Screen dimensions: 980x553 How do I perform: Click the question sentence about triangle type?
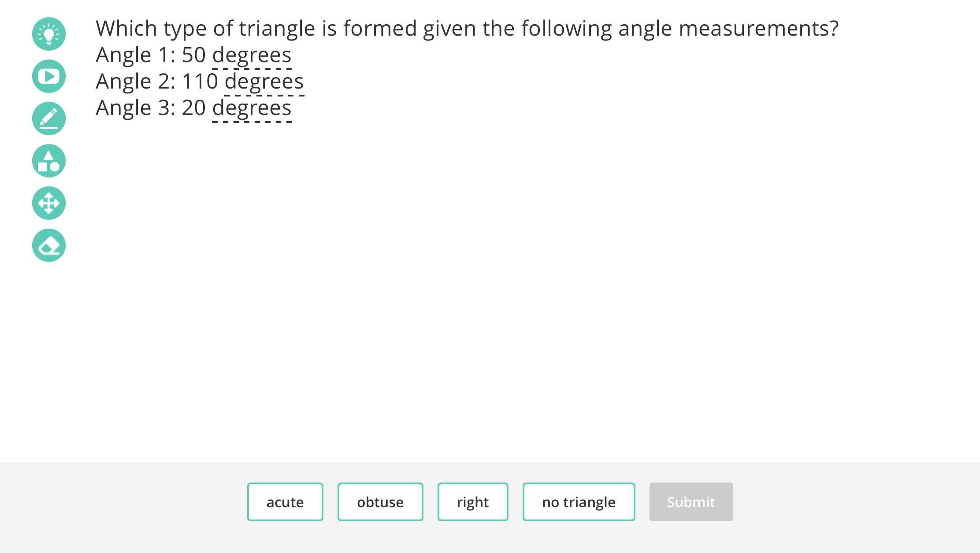[467, 29]
